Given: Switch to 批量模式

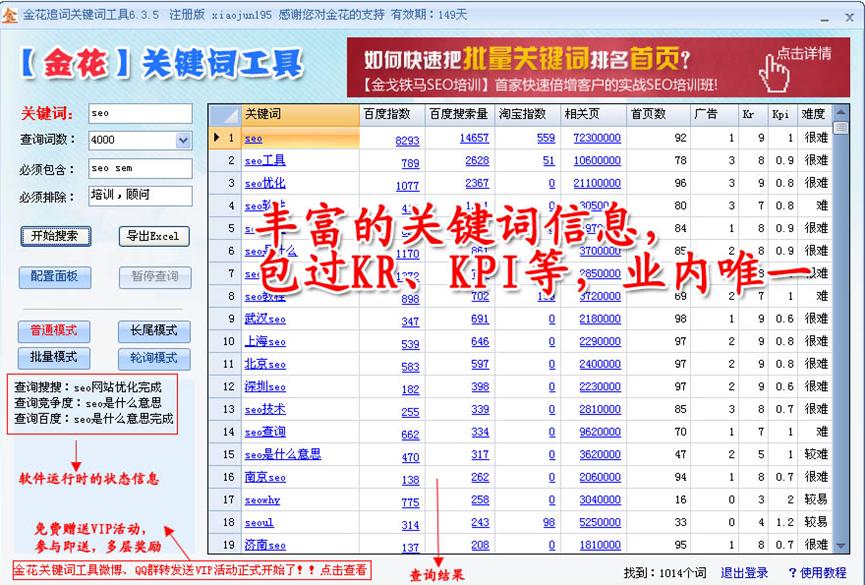Looking at the screenshot, I should 54,358.
